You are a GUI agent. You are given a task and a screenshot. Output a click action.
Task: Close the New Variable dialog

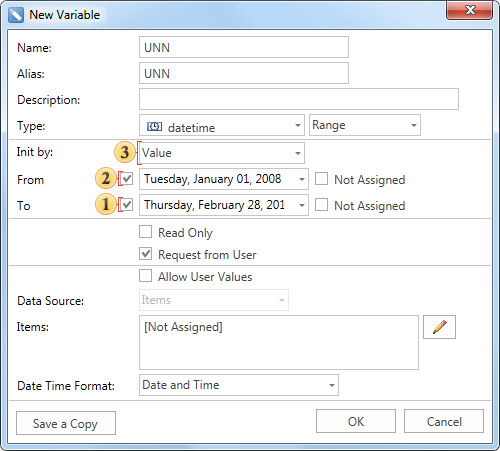pyautogui.click(x=469, y=10)
